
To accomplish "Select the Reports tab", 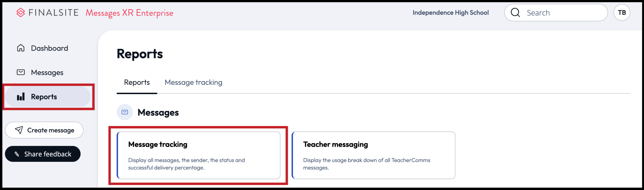I will tap(137, 82).
